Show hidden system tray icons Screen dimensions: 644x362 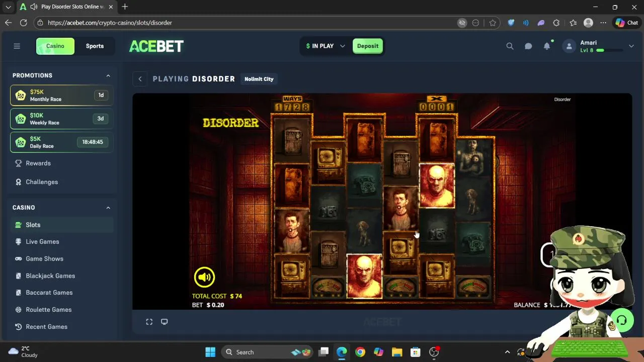click(x=507, y=352)
